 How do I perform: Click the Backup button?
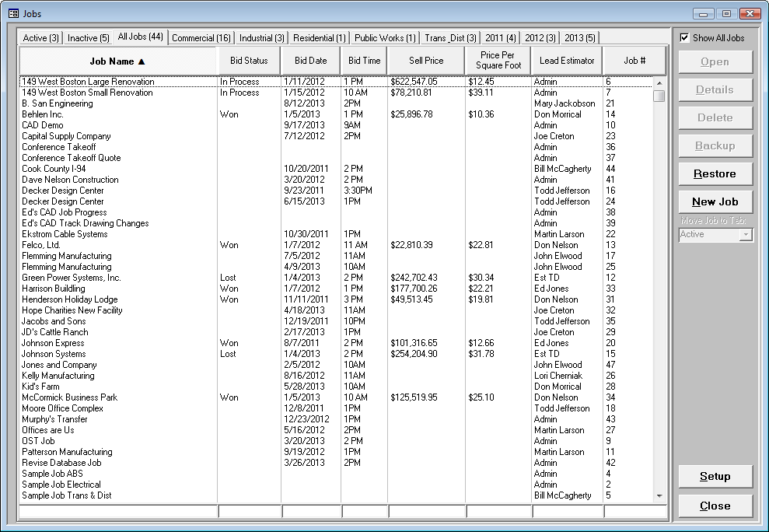(x=715, y=145)
